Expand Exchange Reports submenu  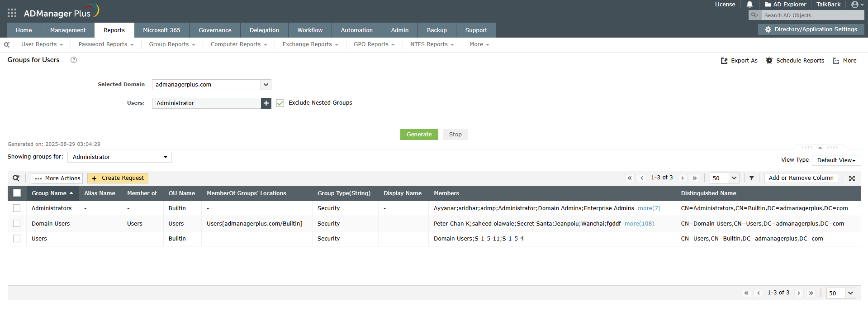click(x=310, y=44)
